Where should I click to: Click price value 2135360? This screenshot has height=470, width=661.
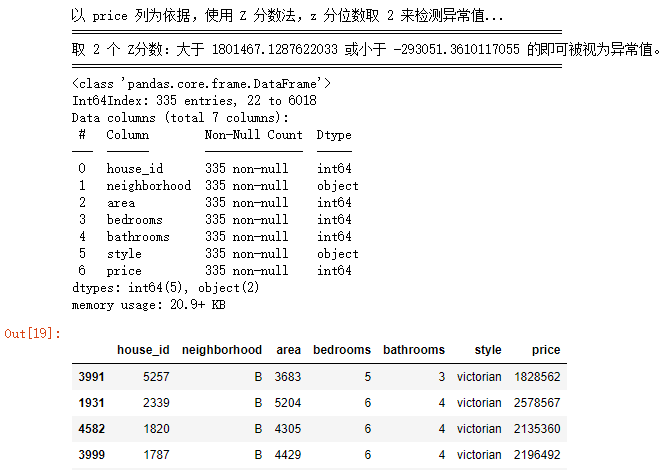(x=537, y=429)
